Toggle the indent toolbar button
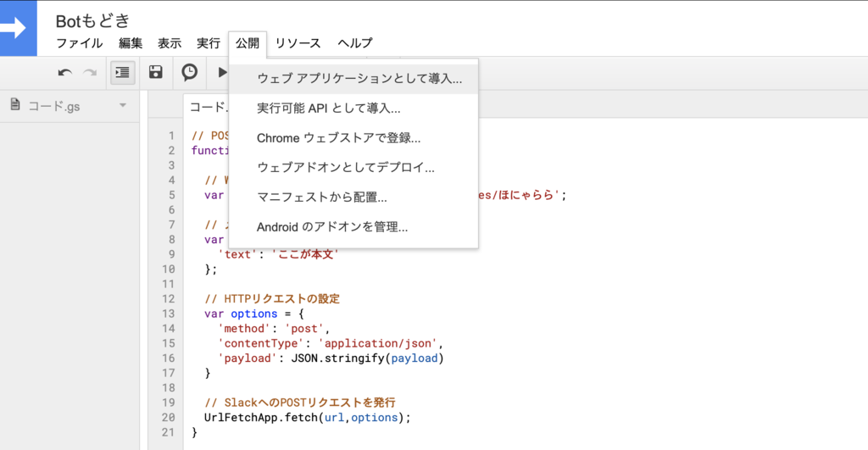This screenshot has width=868, height=450. pos(123,73)
